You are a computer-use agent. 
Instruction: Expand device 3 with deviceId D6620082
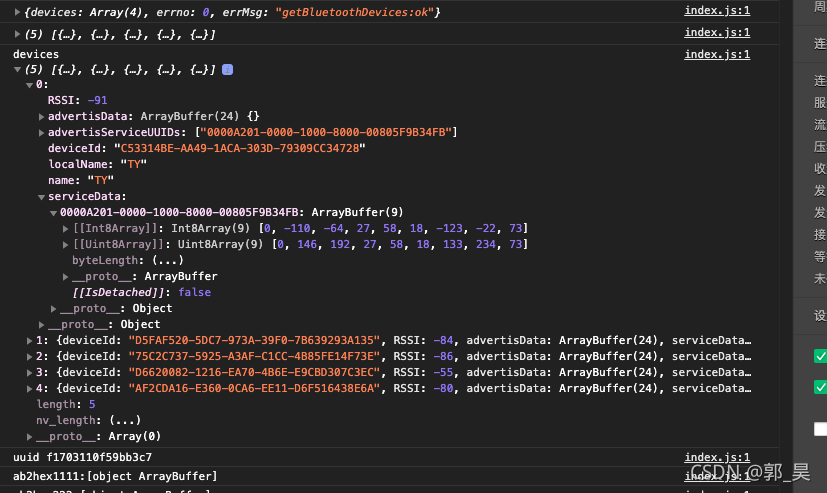click(x=30, y=373)
